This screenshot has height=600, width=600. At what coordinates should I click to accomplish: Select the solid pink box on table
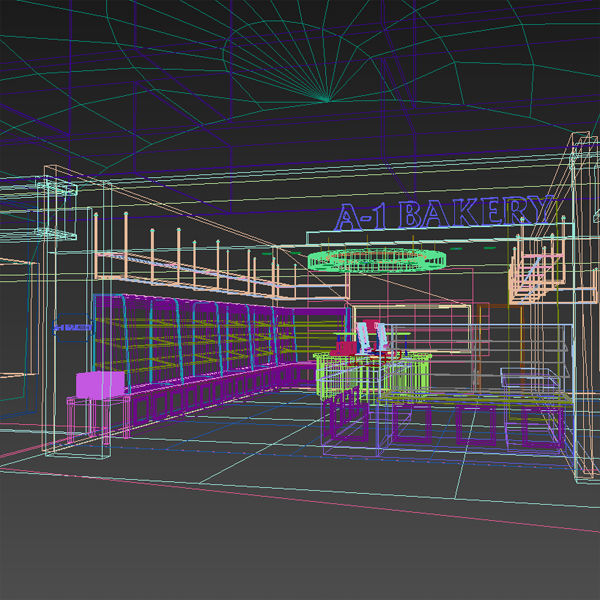pyautogui.click(x=100, y=385)
